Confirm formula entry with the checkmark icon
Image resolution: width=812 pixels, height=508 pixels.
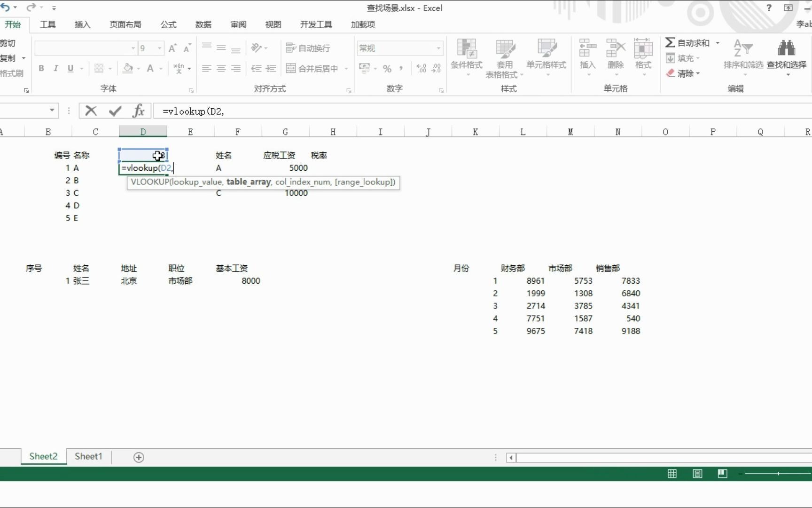[114, 111]
